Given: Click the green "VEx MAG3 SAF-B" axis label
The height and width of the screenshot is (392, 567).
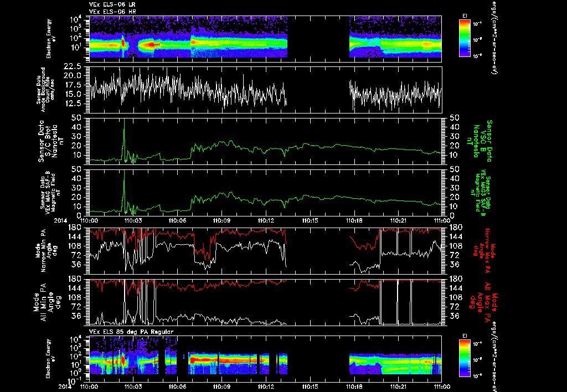Looking at the screenshot, I should coord(483,193).
